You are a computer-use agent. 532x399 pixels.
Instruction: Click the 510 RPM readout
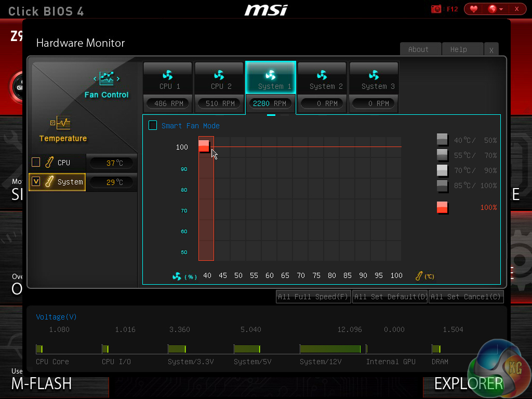[220, 103]
